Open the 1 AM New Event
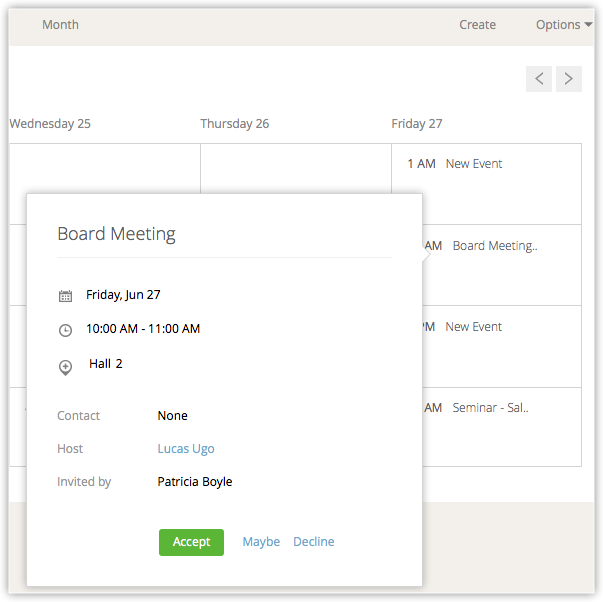 (474, 164)
